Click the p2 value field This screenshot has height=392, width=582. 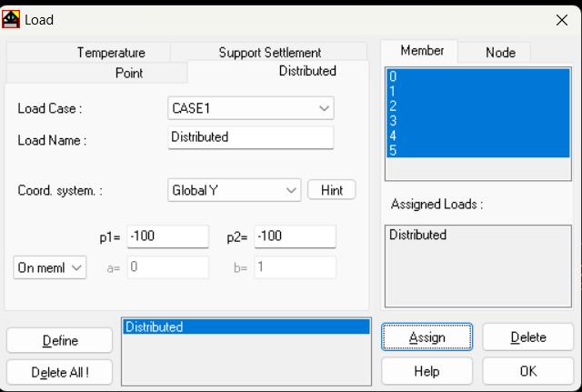(x=295, y=236)
